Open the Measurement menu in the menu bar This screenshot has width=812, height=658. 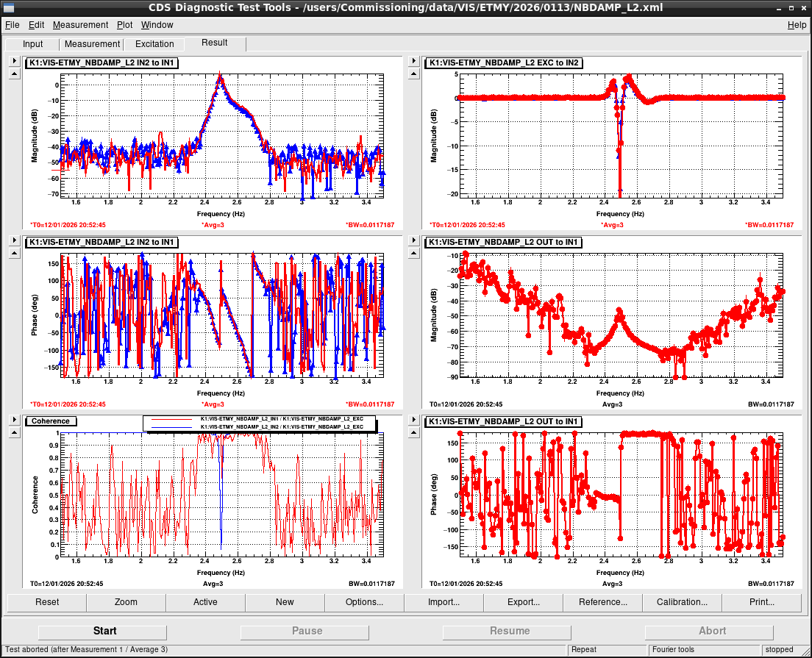[80, 25]
